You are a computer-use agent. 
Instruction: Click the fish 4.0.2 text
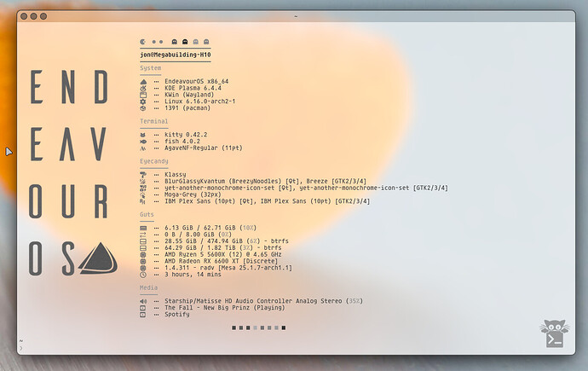coord(182,142)
